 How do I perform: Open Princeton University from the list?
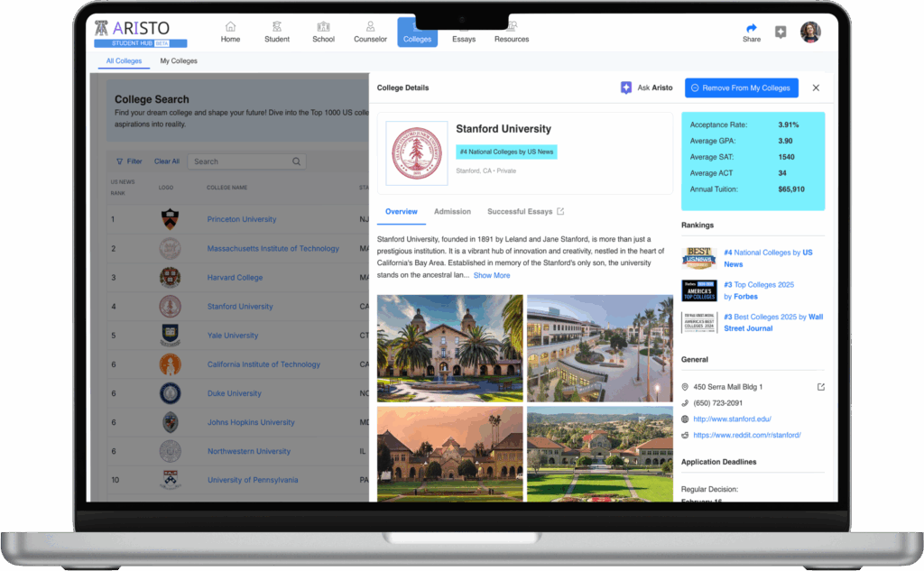pos(242,219)
